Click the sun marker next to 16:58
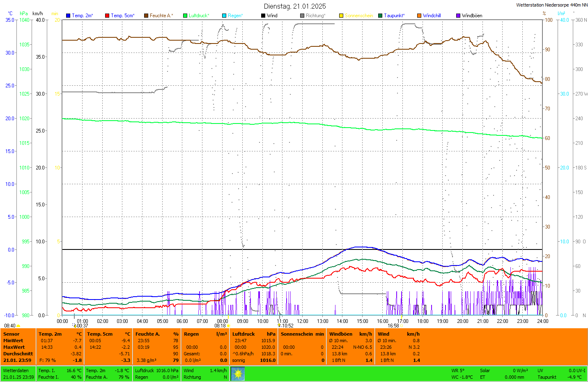The image size is (588, 382). tap(402, 326)
